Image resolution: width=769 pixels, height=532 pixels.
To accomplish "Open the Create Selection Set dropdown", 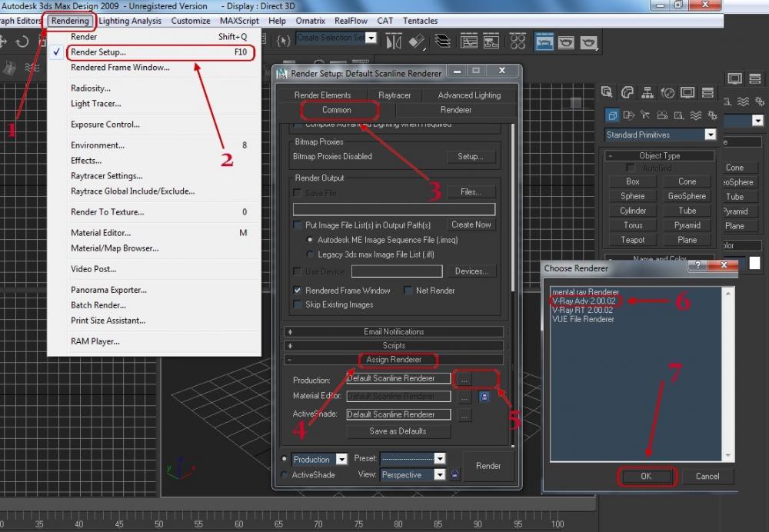I will (x=371, y=38).
